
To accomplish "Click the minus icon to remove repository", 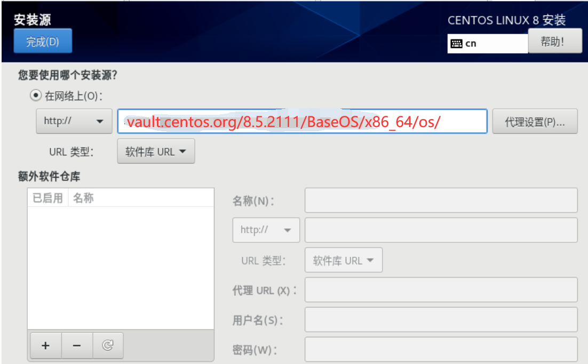I will coord(77,345).
